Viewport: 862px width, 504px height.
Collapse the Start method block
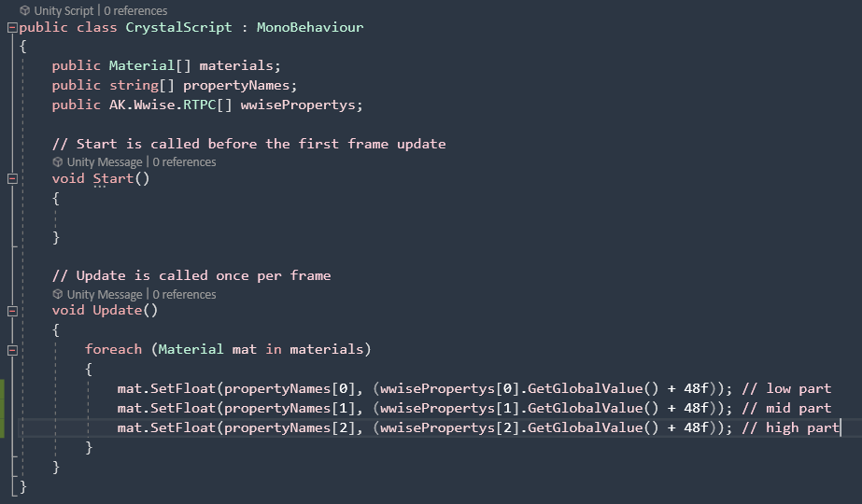[12, 178]
